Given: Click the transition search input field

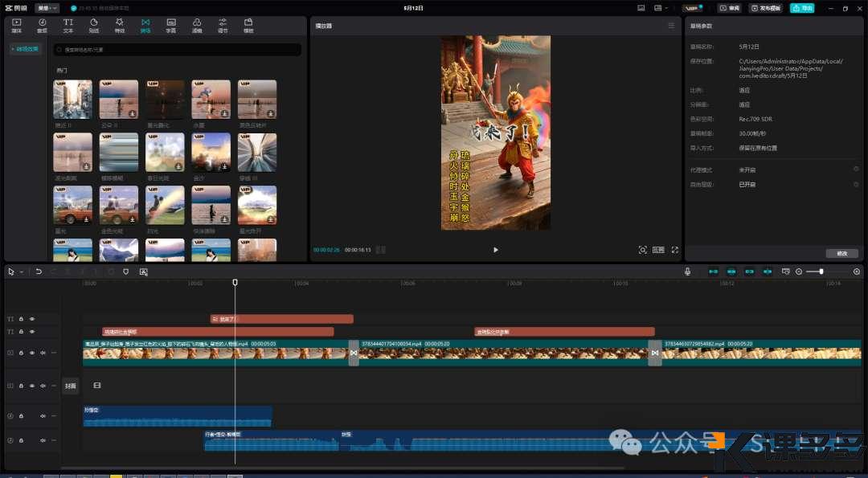Looking at the screenshot, I should (x=177, y=50).
